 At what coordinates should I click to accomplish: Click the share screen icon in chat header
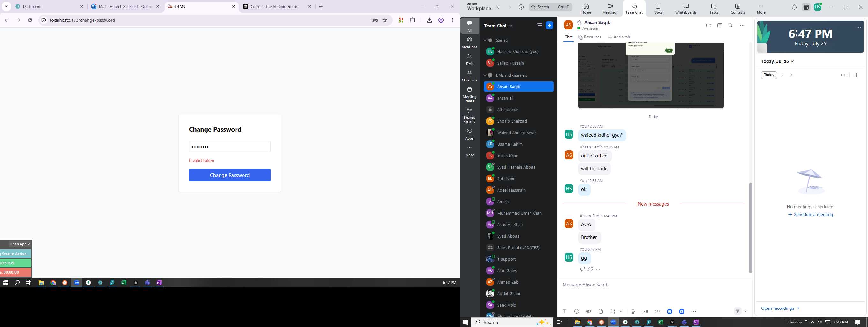[720, 25]
